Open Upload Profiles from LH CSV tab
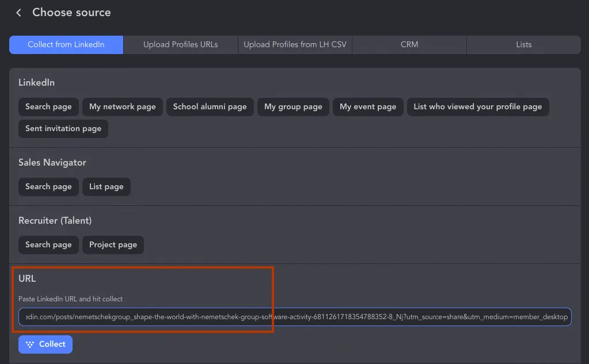The height and width of the screenshot is (364, 589). tap(295, 45)
